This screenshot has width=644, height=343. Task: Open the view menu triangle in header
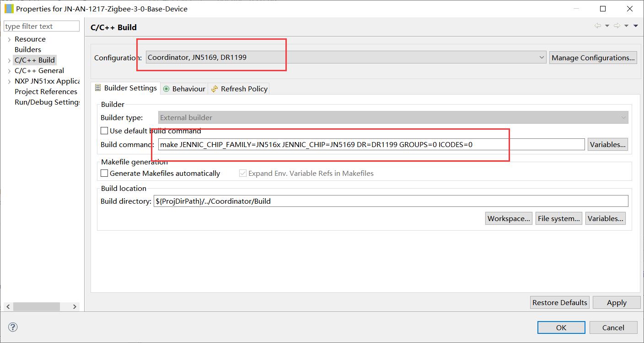(x=635, y=26)
